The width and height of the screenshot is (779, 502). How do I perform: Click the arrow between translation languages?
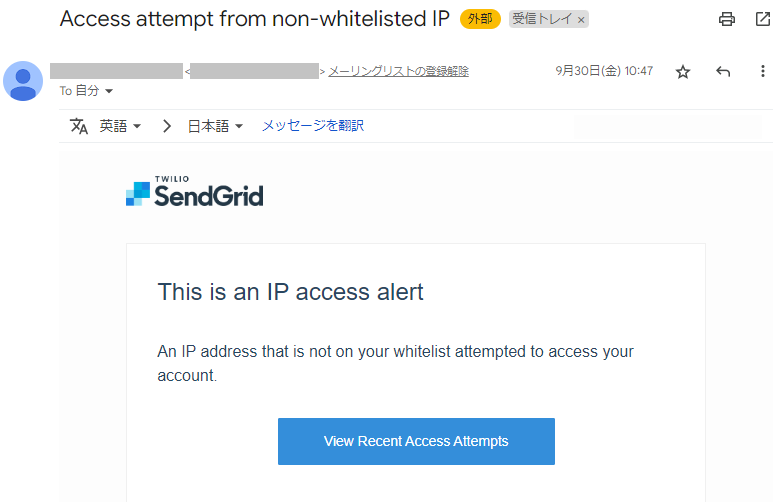click(x=167, y=126)
